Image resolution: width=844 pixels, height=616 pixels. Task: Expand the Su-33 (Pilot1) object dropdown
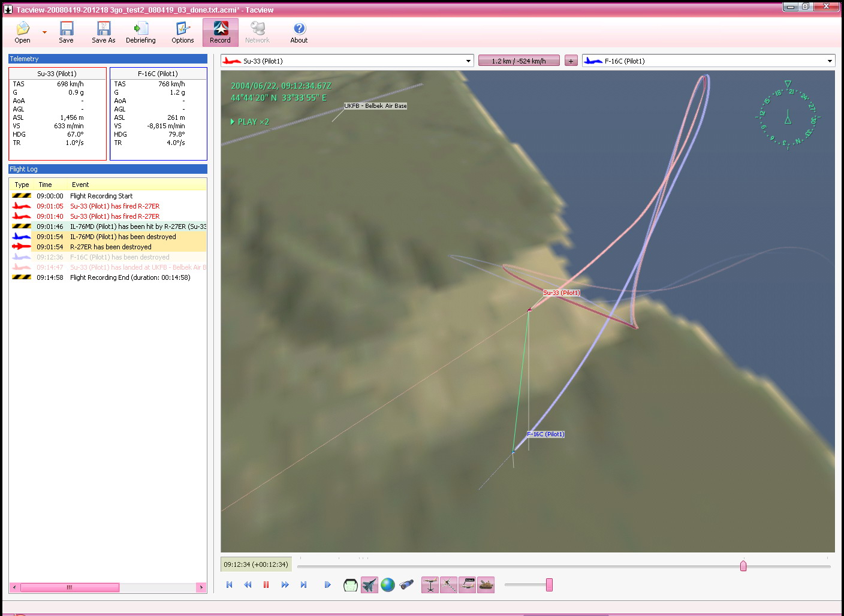click(468, 61)
